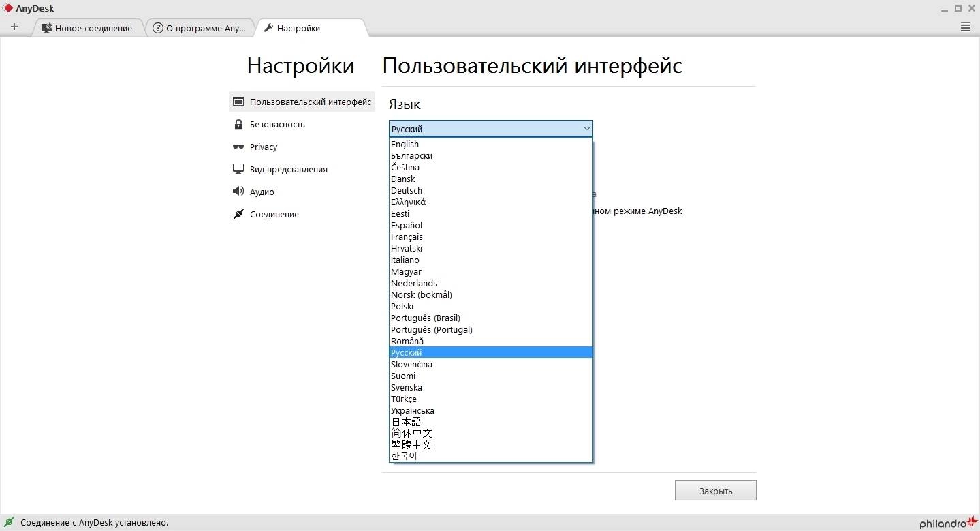The width and height of the screenshot is (980, 531).
Task: Choose Magyar from language list
Action: pyautogui.click(x=491, y=271)
